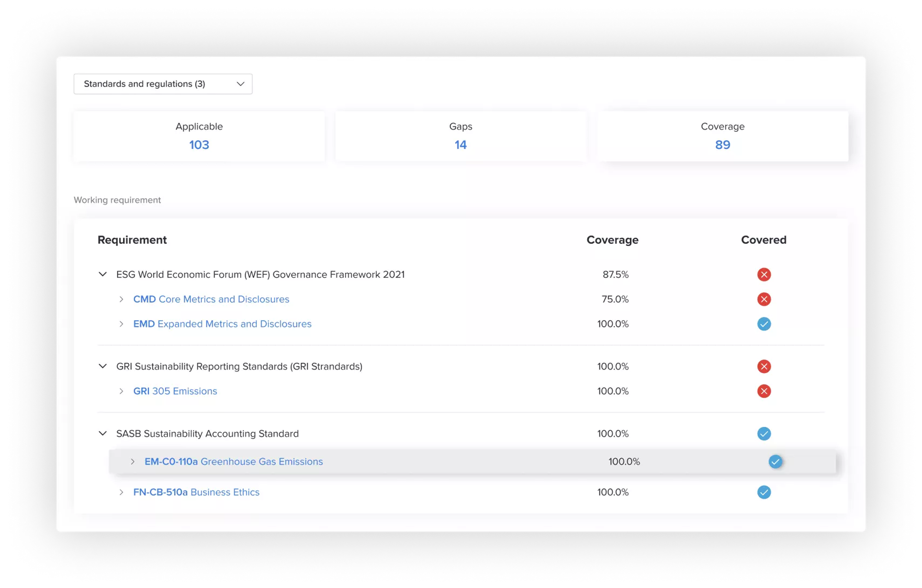
Task: Click red X icon for GRI Sustainability Standards
Action: 764,366
